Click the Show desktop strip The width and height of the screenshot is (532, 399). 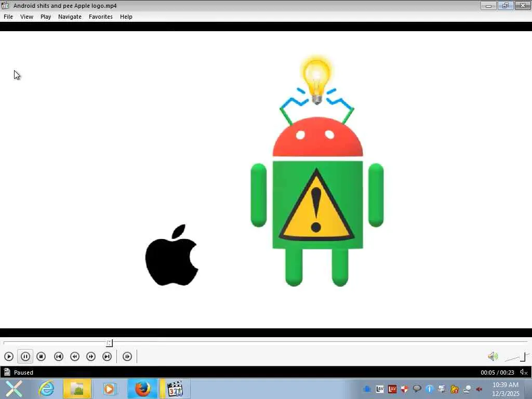click(x=528, y=389)
